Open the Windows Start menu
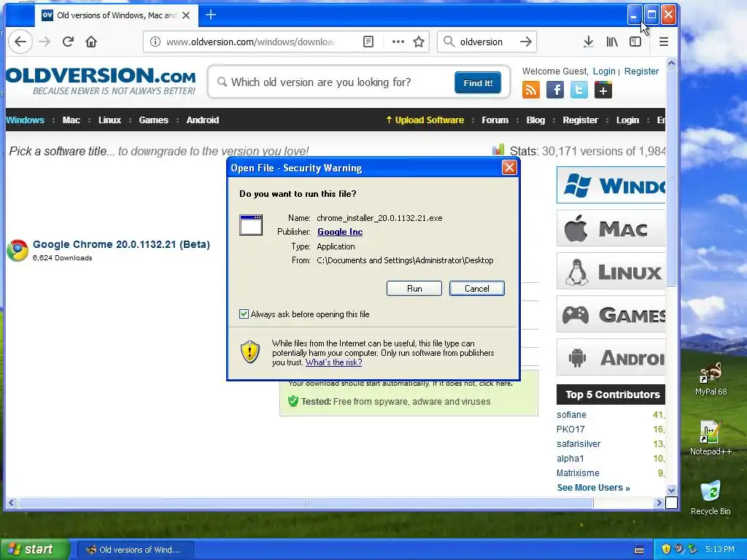The width and height of the screenshot is (747, 560). pos(34,550)
